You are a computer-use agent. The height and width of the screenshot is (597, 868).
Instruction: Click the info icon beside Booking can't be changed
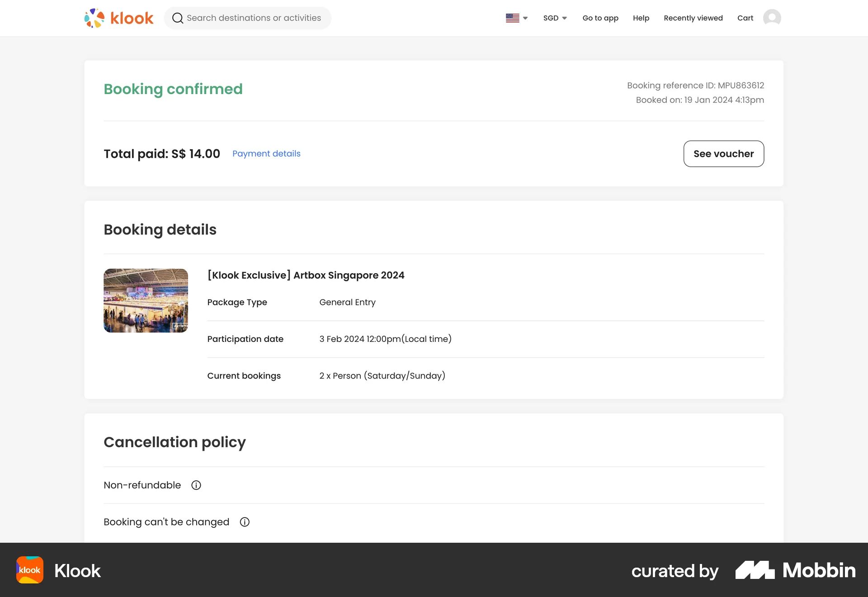coord(245,522)
